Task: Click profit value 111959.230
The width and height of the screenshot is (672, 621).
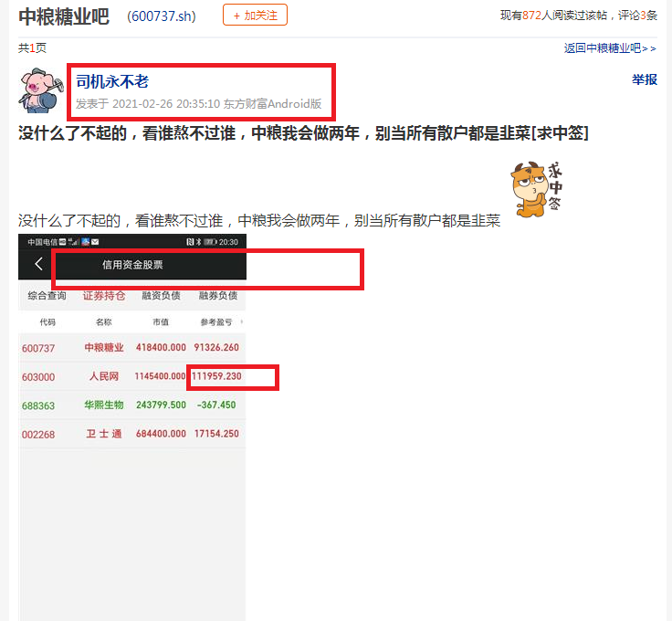Action: pyautogui.click(x=216, y=376)
